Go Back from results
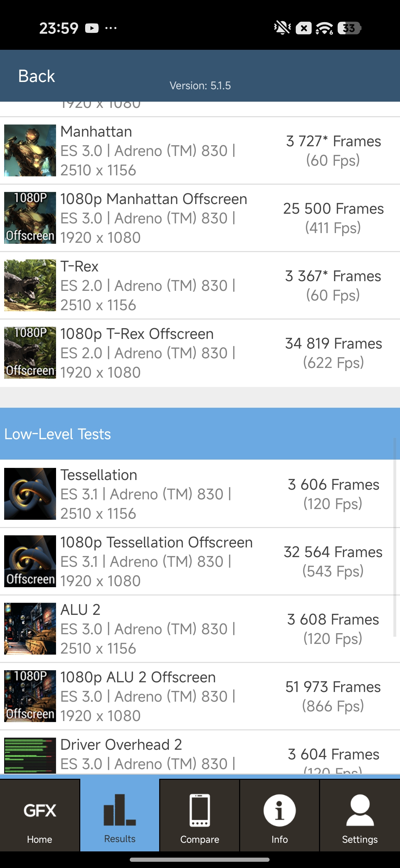This screenshot has width=400, height=868. (36, 76)
